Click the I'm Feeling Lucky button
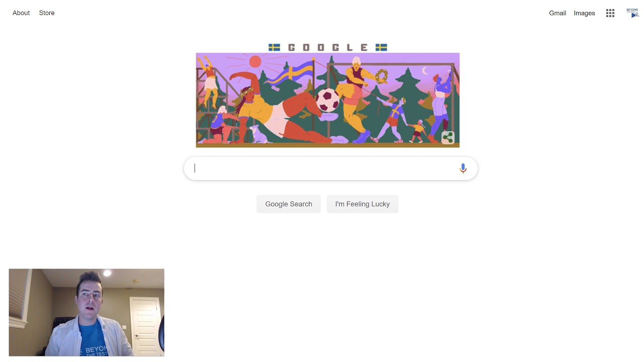 [362, 204]
